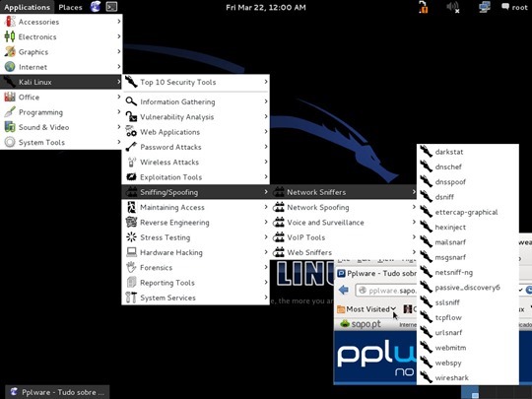The height and width of the screenshot is (399, 532).
Task: Click the Web Applications icon
Action: pyautogui.click(x=131, y=132)
